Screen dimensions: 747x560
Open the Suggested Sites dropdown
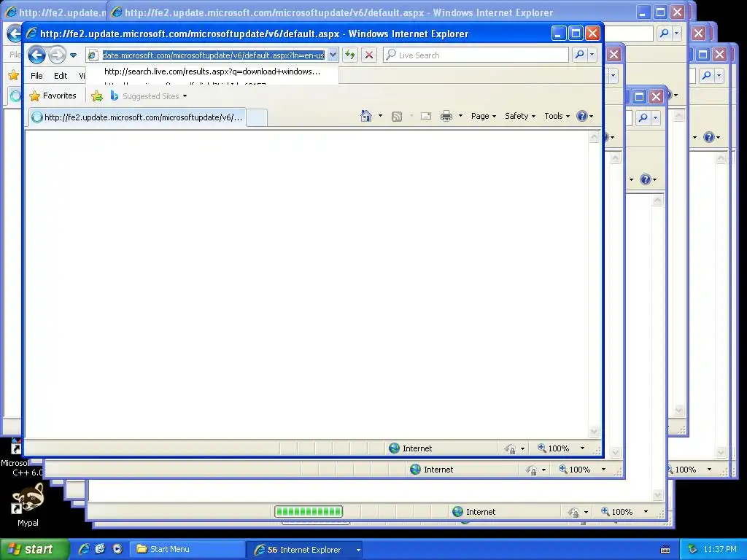tap(149, 96)
